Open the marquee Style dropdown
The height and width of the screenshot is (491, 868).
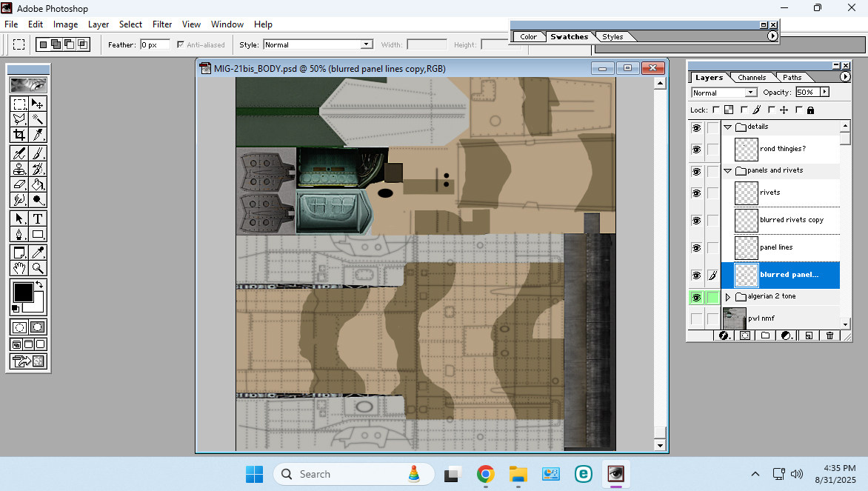318,44
